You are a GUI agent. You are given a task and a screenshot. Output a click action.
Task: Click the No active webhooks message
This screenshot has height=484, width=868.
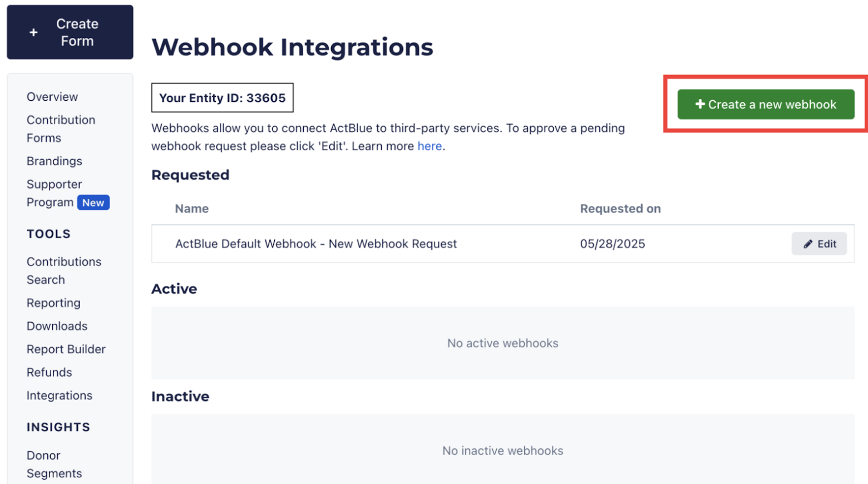pos(503,343)
